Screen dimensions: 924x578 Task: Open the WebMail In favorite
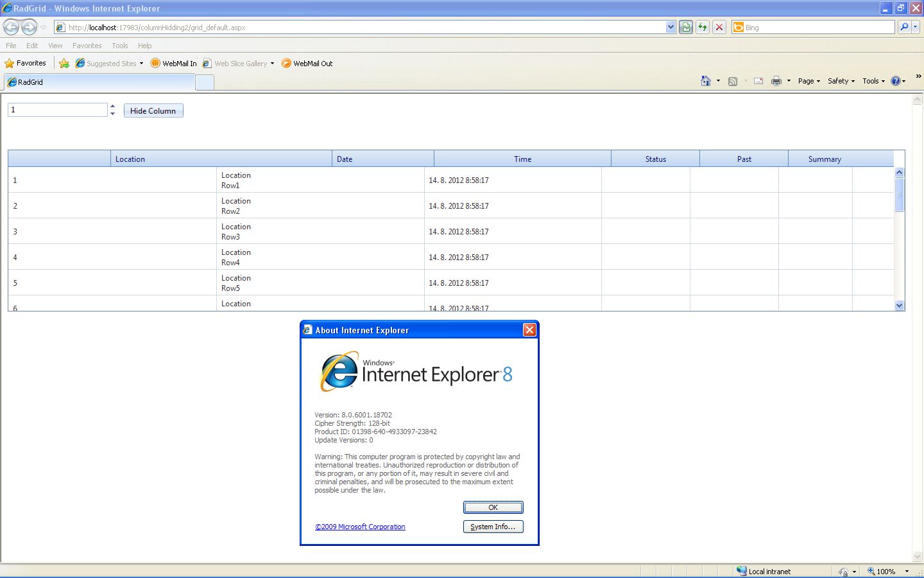click(x=173, y=63)
